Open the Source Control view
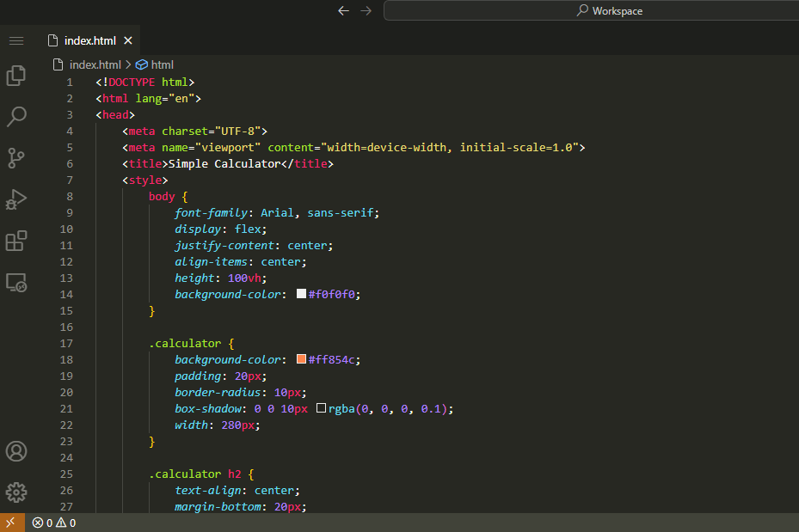This screenshot has width=799, height=532. point(16,157)
